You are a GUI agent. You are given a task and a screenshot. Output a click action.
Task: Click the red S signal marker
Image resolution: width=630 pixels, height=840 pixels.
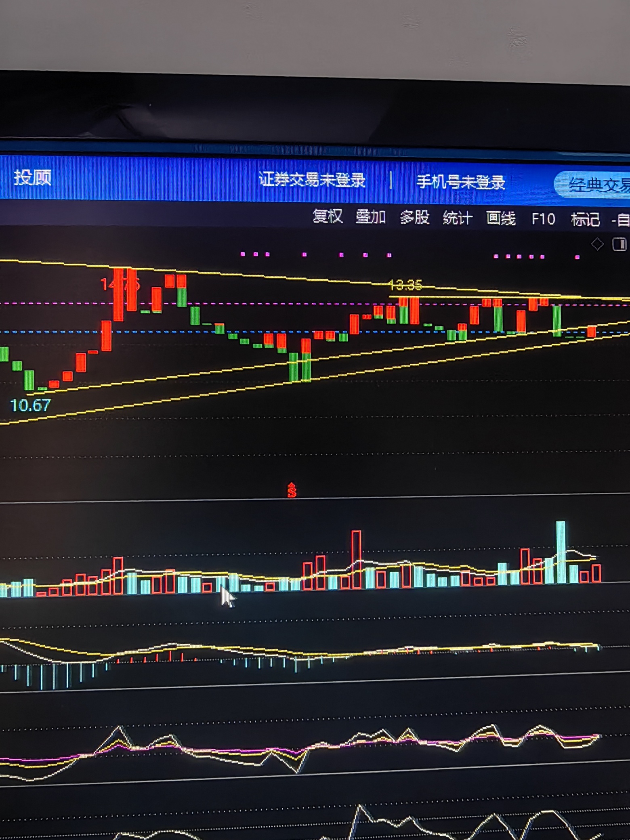[x=292, y=490]
